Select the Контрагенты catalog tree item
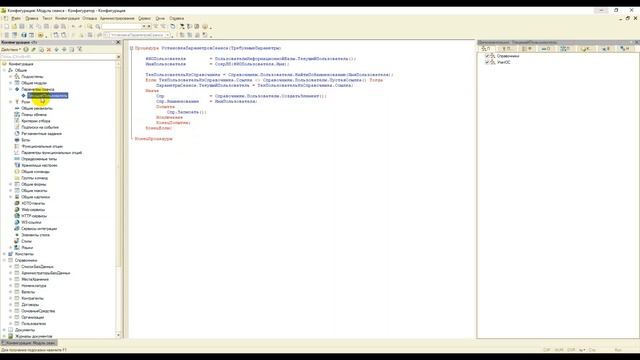Image resolution: width=640 pixels, height=360 pixels. pos(32,298)
